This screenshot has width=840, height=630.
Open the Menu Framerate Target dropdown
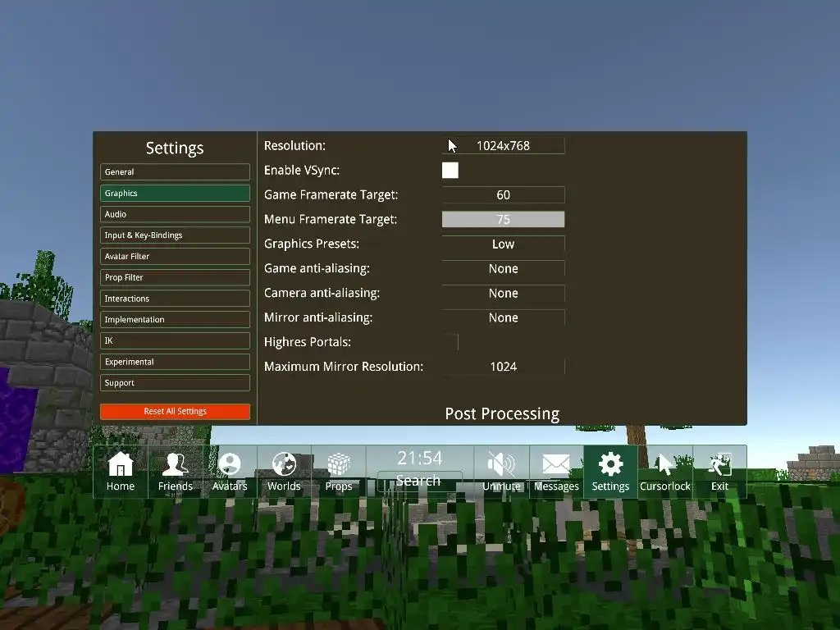[x=503, y=219]
